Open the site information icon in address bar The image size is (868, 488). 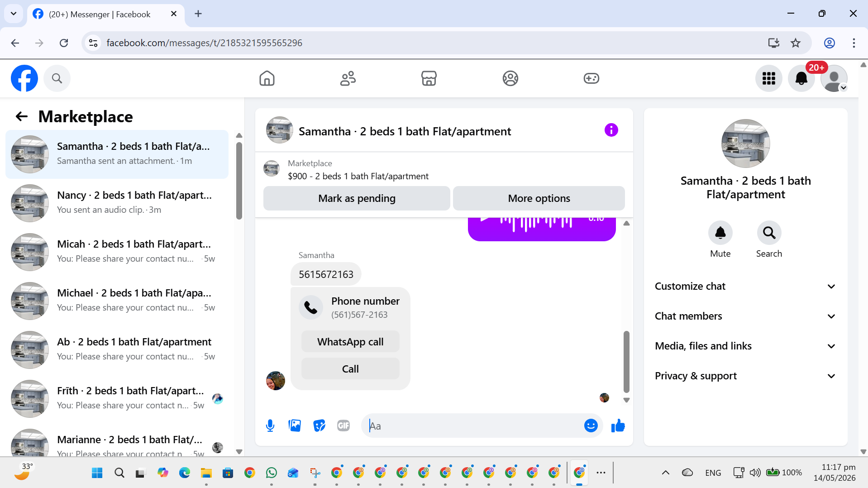pos(93,43)
